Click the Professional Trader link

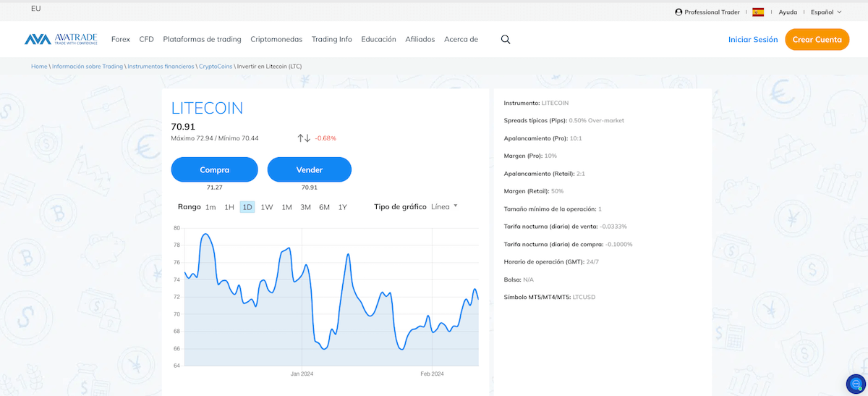[x=712, y=12]
